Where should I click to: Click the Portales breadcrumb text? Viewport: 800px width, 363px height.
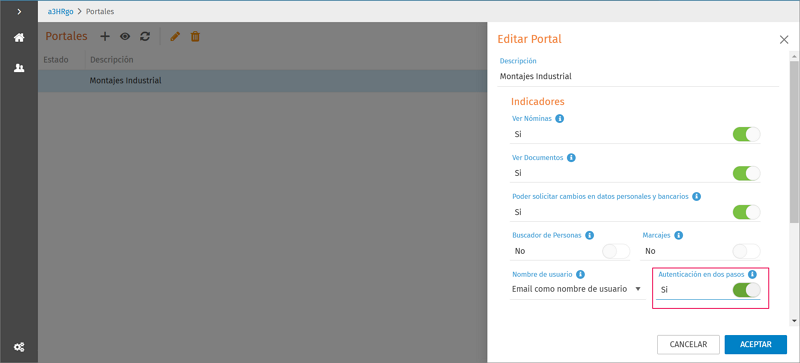pos(100,11)
